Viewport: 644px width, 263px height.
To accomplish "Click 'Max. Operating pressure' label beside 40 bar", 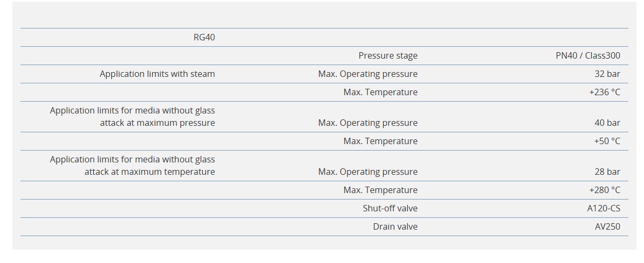I will click(367, 123).
